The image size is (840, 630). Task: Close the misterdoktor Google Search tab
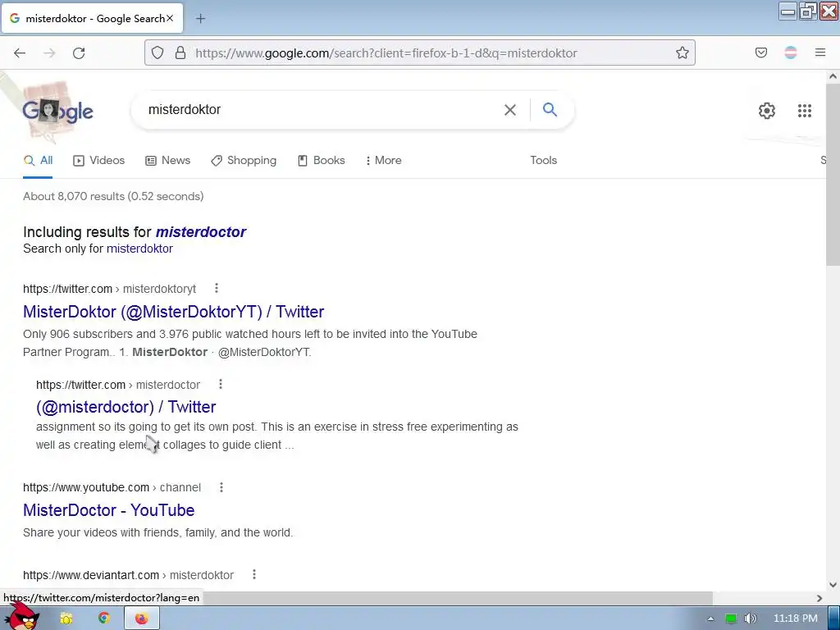(x=170, y=18)
